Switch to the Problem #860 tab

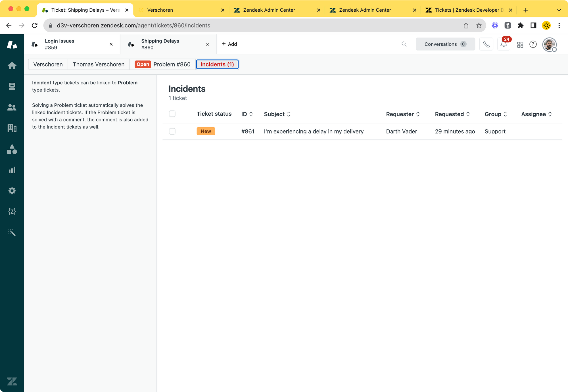[163, 64]
